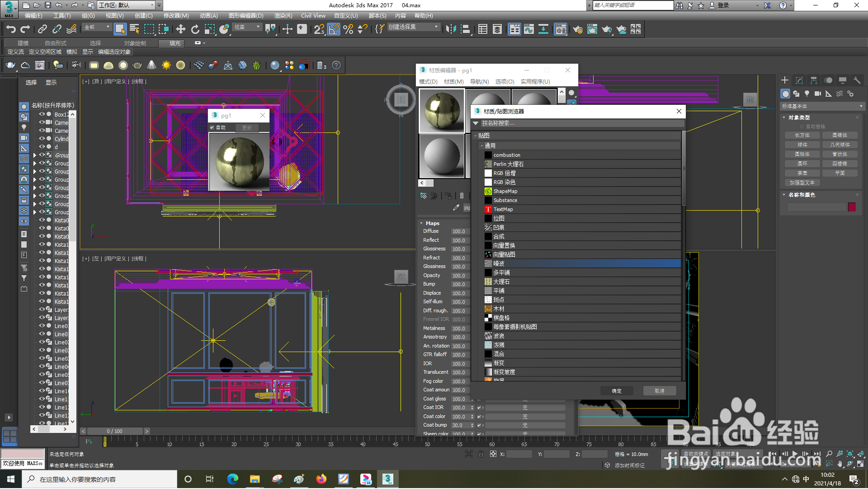This screenshot has height=489, width=868.
Task: Click the Undo arrow in main toolbar
Action: click(x=11, y=29)
